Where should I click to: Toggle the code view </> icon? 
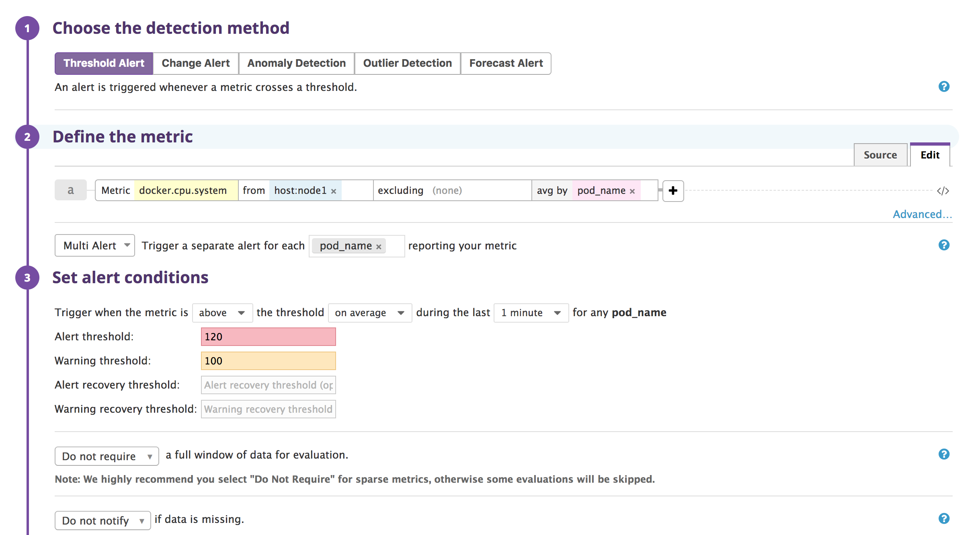click(x=943, y=191)
